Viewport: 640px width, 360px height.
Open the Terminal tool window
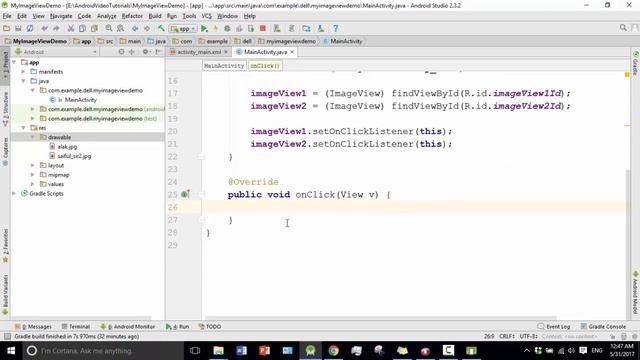(76, 327)
